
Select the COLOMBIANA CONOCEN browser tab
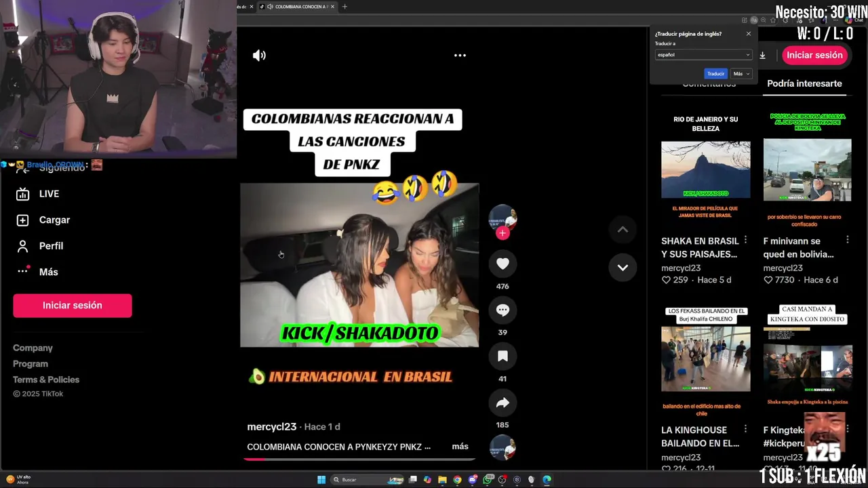click(x=297, y=7)
